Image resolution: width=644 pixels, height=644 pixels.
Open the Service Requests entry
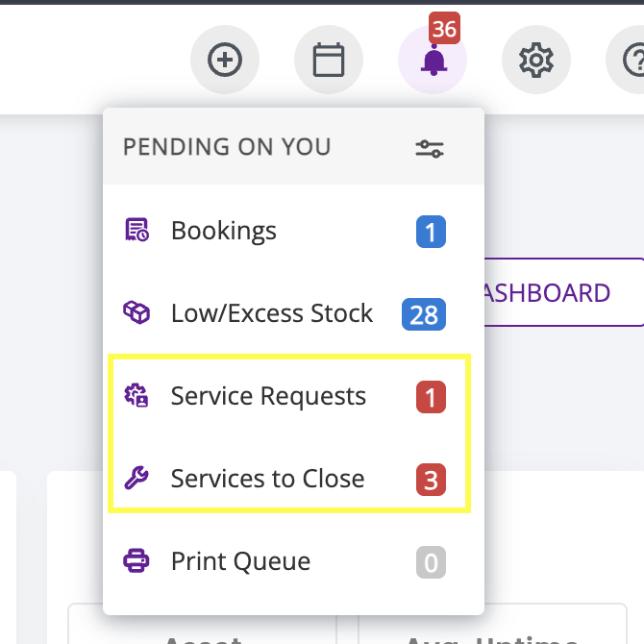tap(268, 396)
